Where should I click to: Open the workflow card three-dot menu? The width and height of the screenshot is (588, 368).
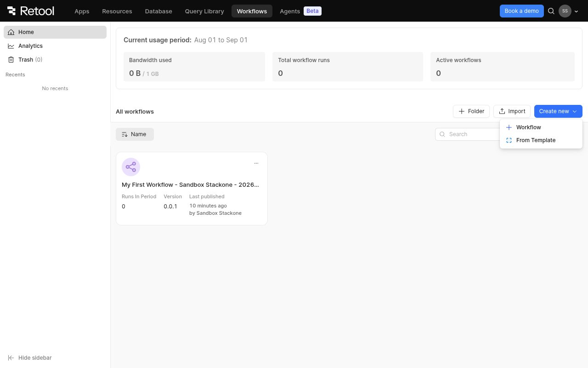click(x=256, y=163)
